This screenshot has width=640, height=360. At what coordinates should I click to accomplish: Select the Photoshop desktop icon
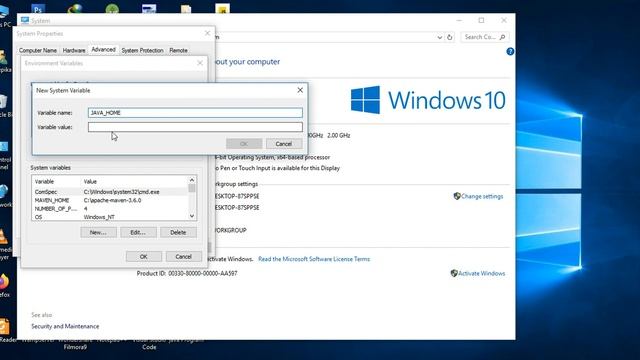[38, 8]
